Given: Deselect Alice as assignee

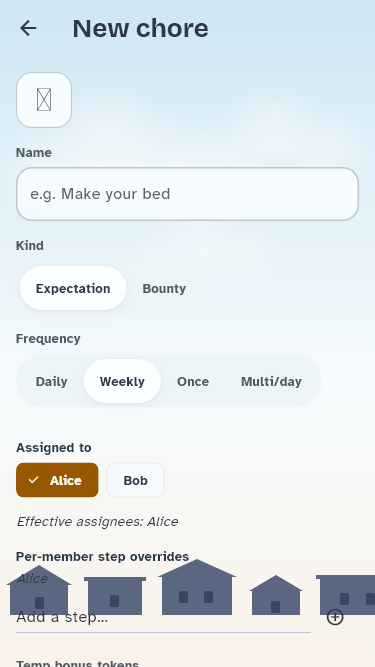Looking at the screenshot, I should [57, 480].
